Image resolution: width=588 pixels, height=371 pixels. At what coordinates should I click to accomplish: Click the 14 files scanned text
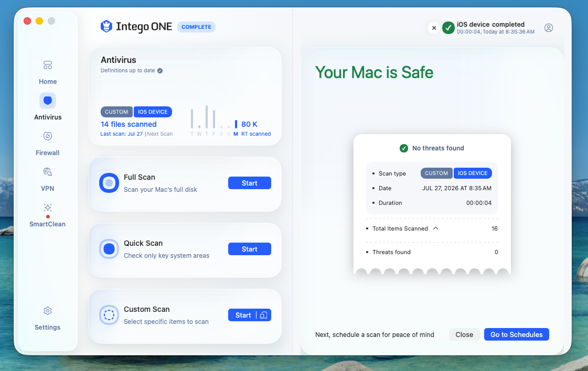129,124
